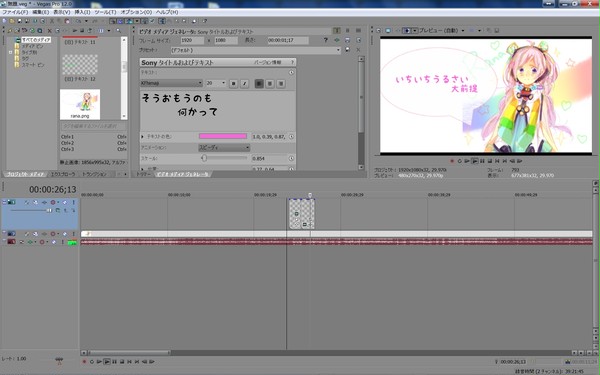Play timeline from bottom transport bar
600x375 pixels.
coord(107,361)
